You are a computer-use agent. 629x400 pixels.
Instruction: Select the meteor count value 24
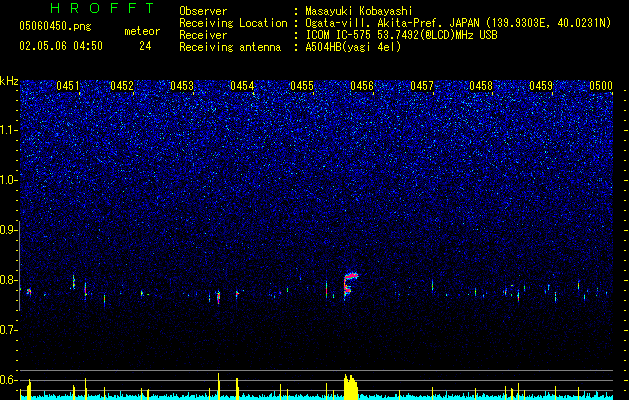pyautogui.click(x=145, y=46)
